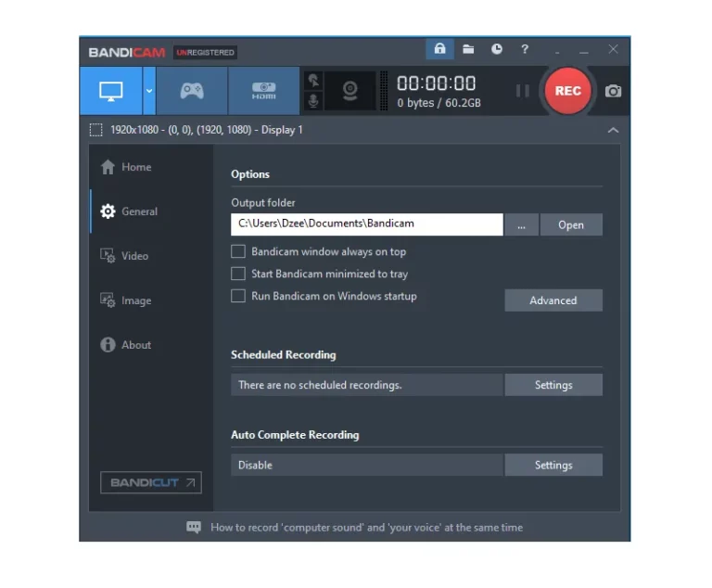This screenshot has width=712, height=588.
Task: Click the About info icon
Action: [108, 345]
